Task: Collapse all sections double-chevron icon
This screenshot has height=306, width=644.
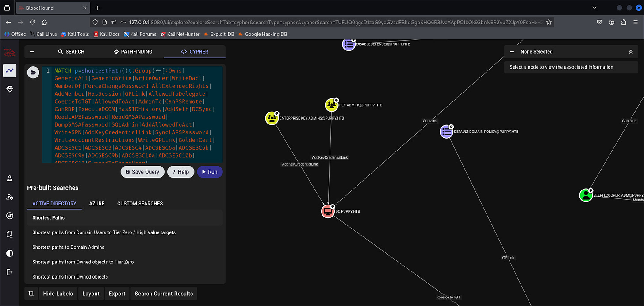Action: (631, 52)
